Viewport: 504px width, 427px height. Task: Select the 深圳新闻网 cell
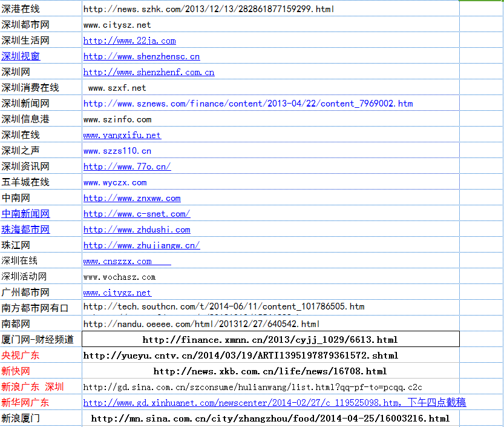41,104
